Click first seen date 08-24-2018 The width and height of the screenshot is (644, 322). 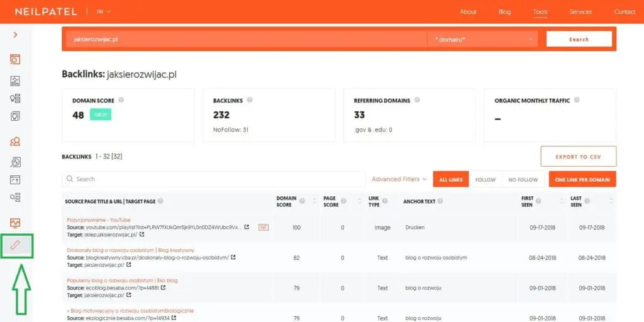pos(543,258)
